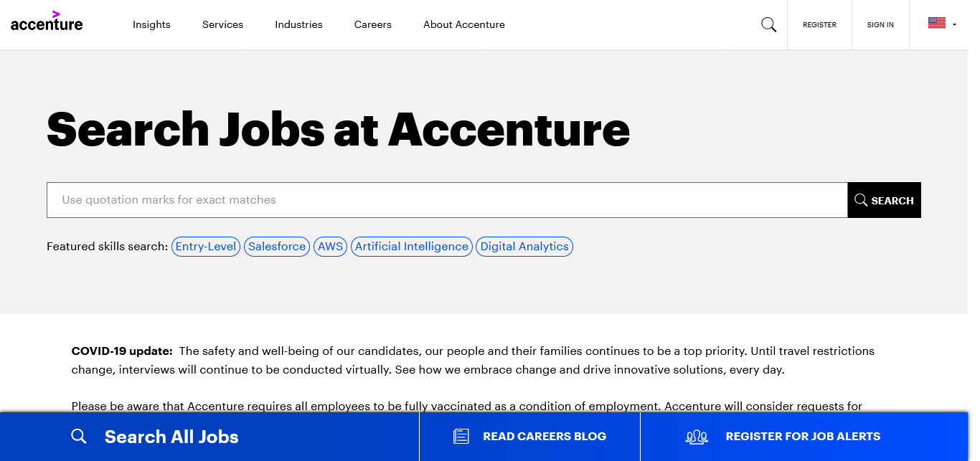980x461 pixels.
Task: Click the magnifier icon beside Search All Jobs
Action: pos(79,437)
